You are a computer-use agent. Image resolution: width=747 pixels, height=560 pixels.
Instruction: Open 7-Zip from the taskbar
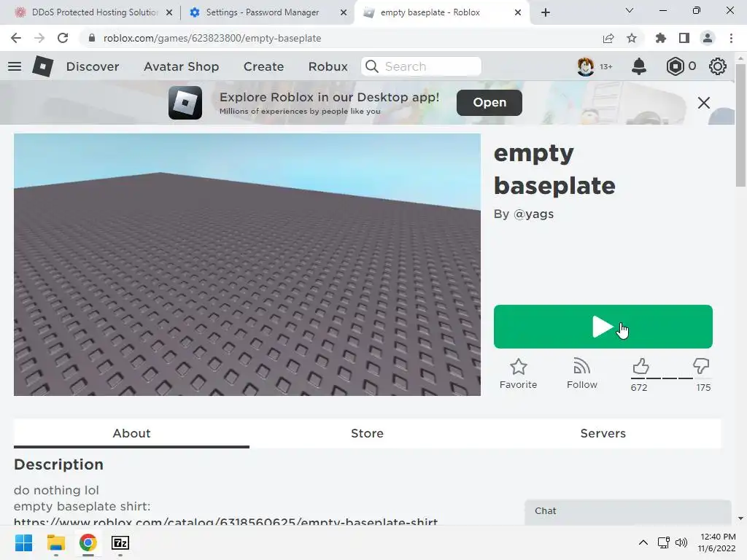[x=120, y=542]
